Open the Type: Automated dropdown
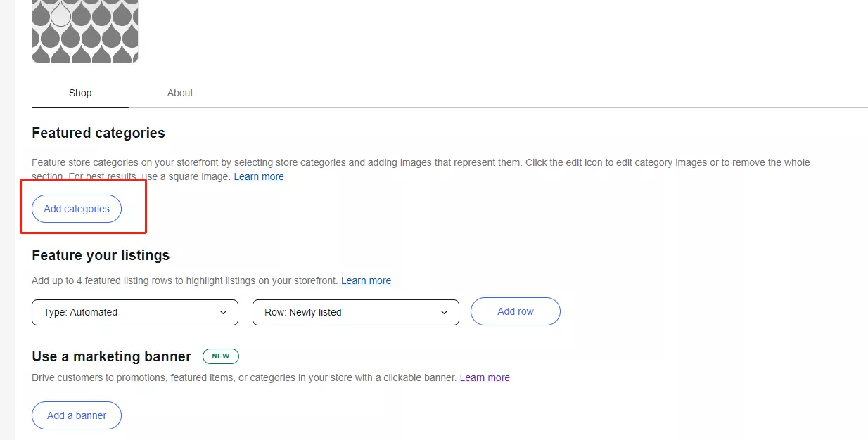Image resolution: width=868 pixels, height=440 pixels. point(134,312)
